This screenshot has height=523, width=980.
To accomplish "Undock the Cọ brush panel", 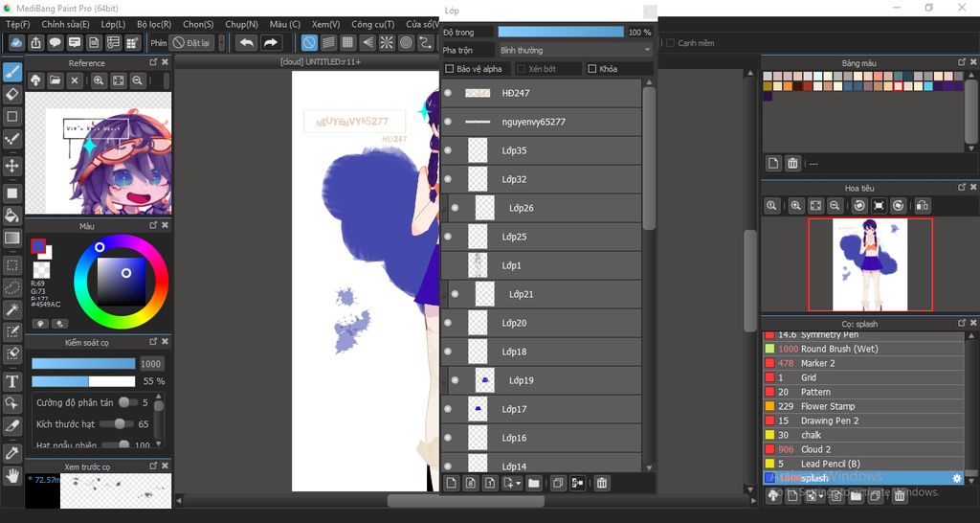I will (962, 323).
